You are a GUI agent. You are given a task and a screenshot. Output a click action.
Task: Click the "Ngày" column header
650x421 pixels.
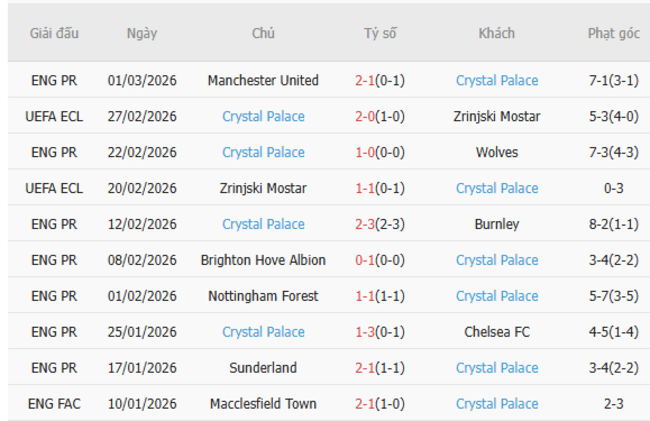(141, 33)
